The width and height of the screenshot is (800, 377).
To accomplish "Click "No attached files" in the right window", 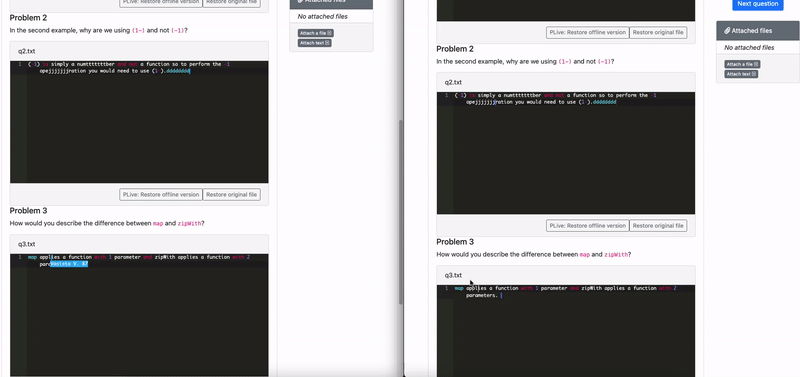I will (x=749, y=47).
